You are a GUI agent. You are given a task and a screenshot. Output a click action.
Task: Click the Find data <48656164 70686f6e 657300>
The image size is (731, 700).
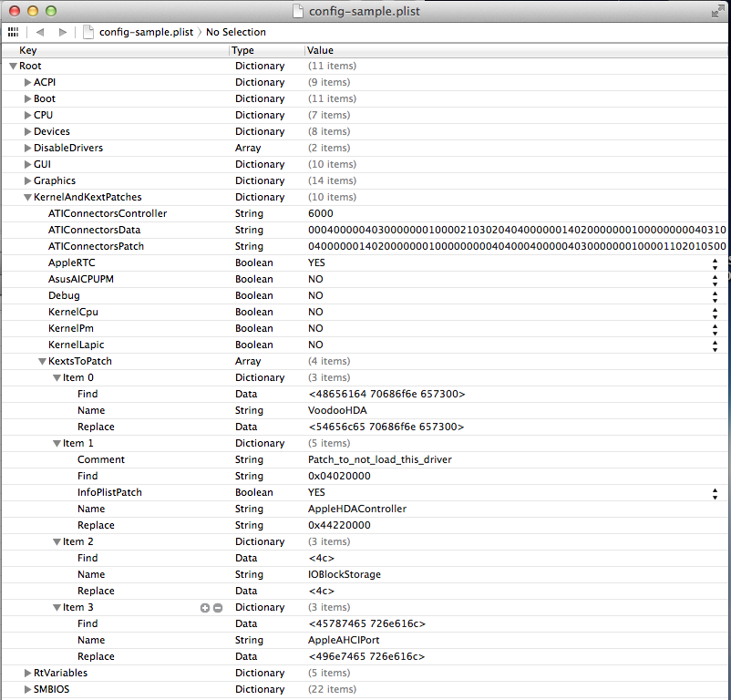point(387,395)
